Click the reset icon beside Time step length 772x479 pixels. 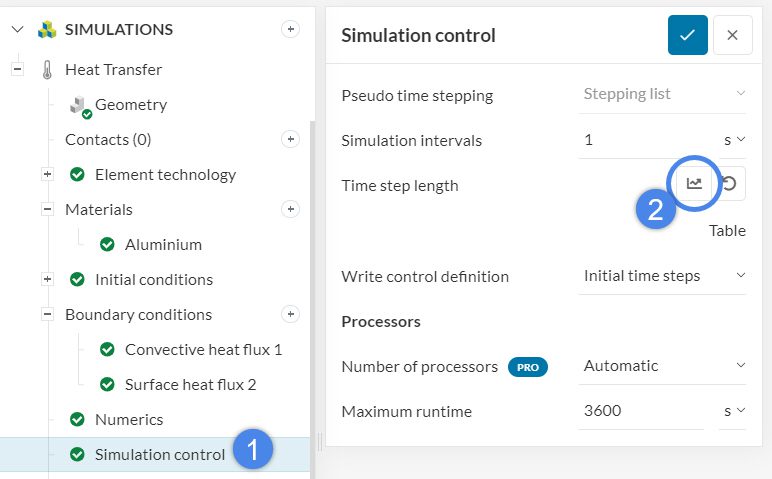(x=730, y=183)
